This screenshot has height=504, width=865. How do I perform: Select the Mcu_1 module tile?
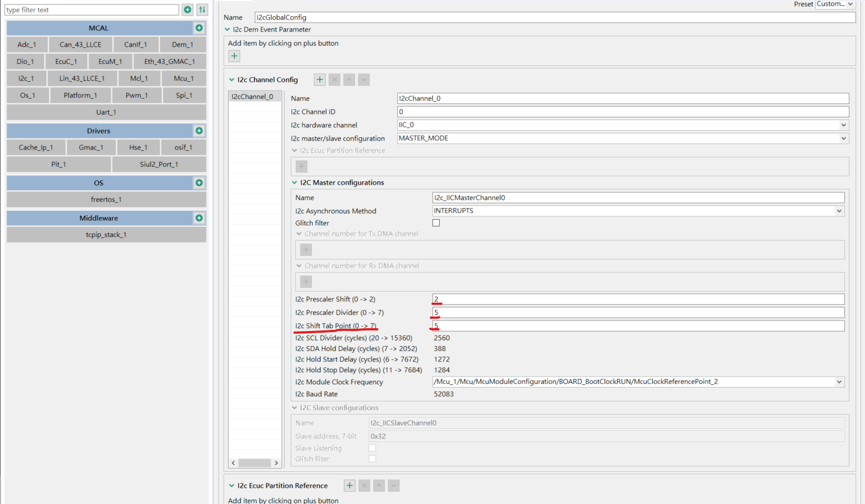pyautogui.click(x=184, y=78)
